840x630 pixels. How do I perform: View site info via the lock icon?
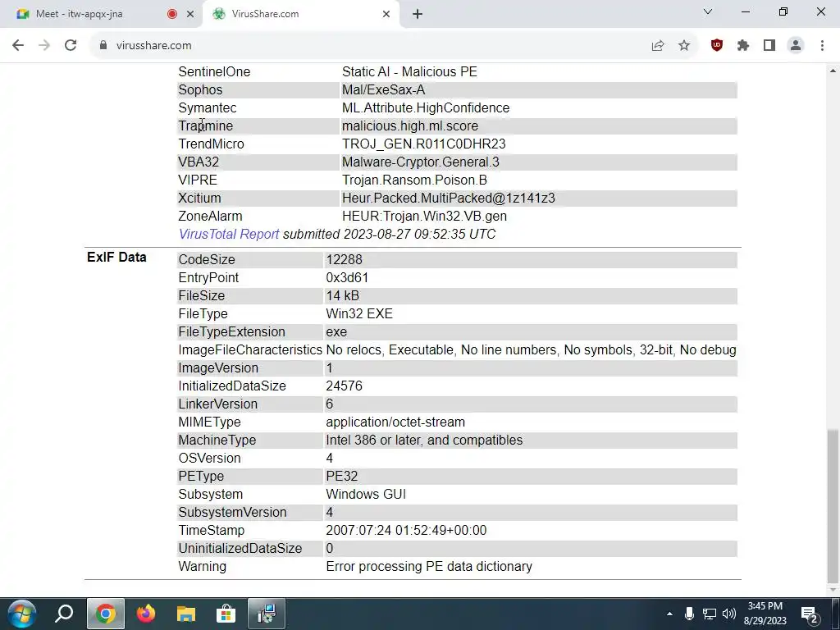(x=103, y=46)
